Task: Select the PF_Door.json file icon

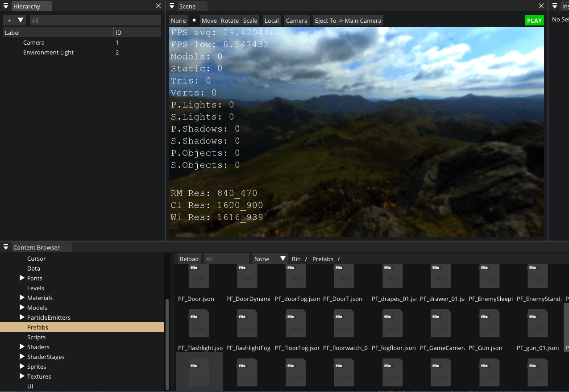Action: coord(199,276)
